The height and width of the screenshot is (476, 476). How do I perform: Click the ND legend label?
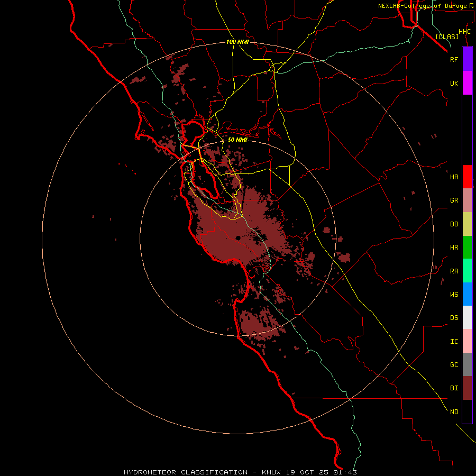click(454, 412)
